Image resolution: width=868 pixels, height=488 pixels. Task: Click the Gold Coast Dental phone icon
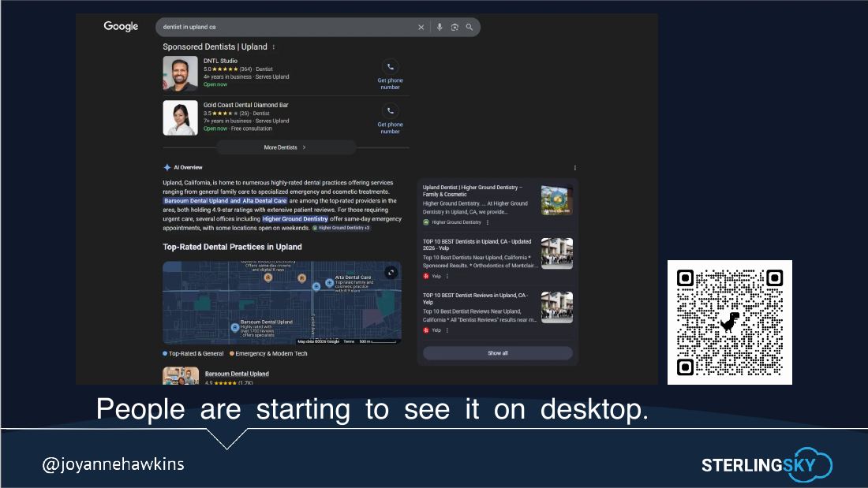tap(391, 111)
